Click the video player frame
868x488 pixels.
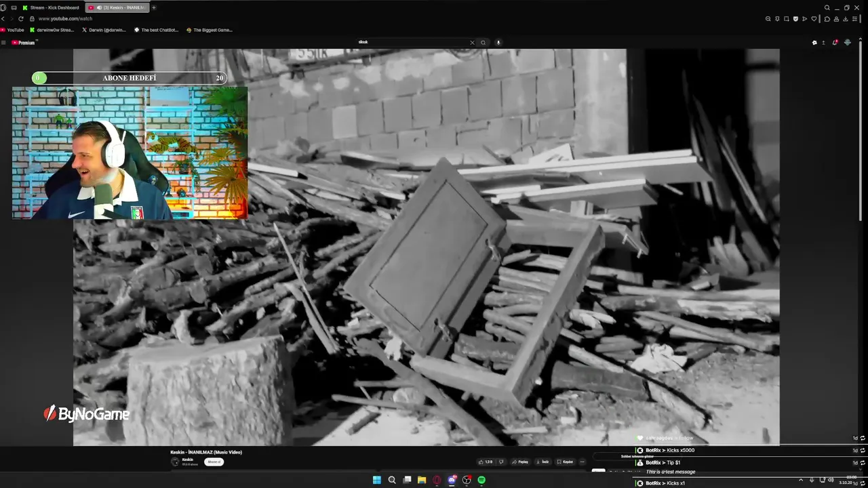coord(426,247)
